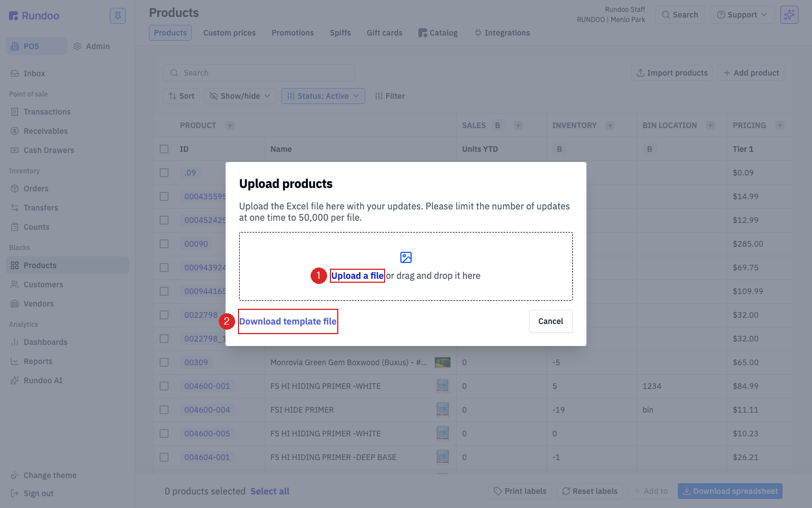812x508 pixels.
Task: Add a column next to BIN LOCATION header
Action: coord(710,125)
